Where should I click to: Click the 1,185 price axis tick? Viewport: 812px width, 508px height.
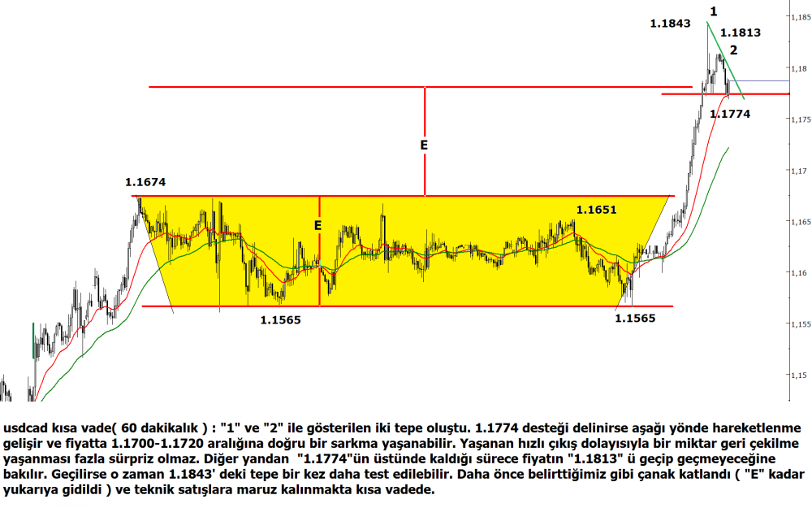[x=801, y=17]
